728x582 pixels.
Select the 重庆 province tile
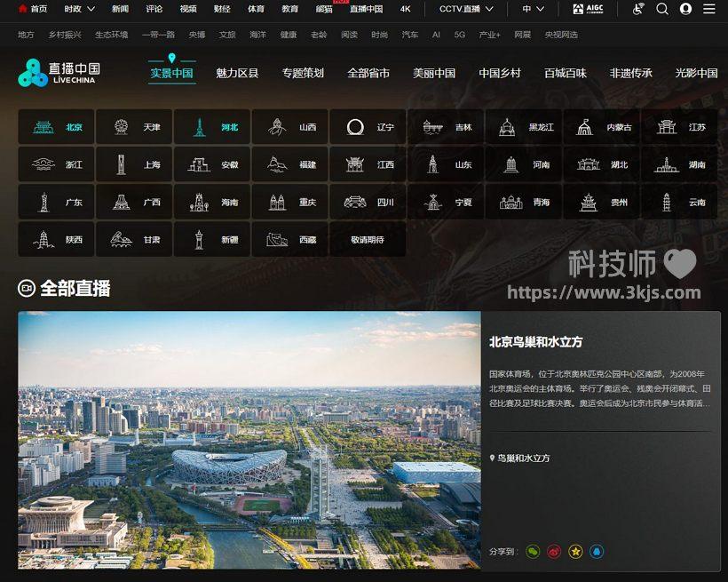290,202
